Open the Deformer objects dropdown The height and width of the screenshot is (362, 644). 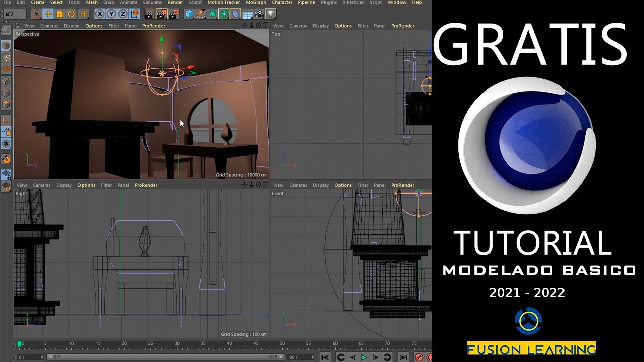235,14
